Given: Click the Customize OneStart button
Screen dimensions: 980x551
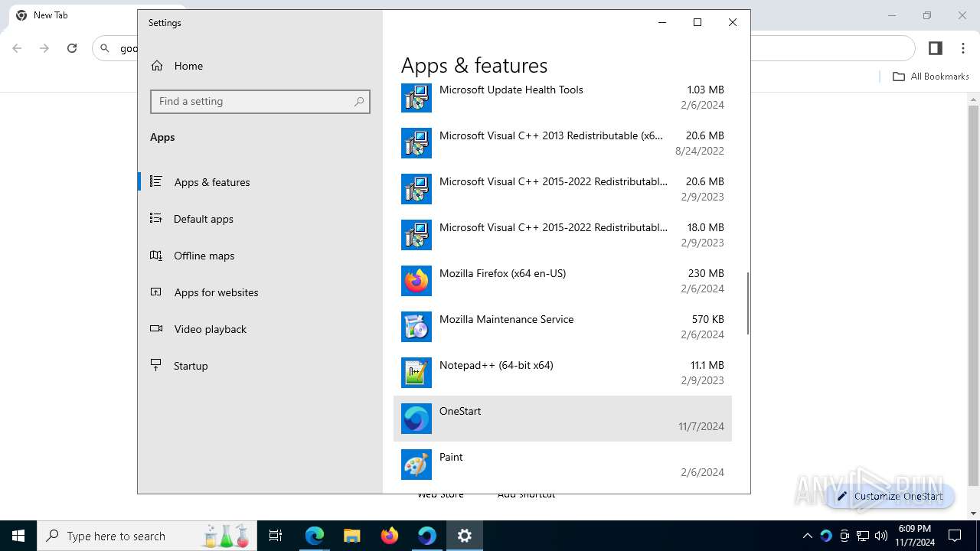Looking at the screenshot, I should tap(890, 496).
